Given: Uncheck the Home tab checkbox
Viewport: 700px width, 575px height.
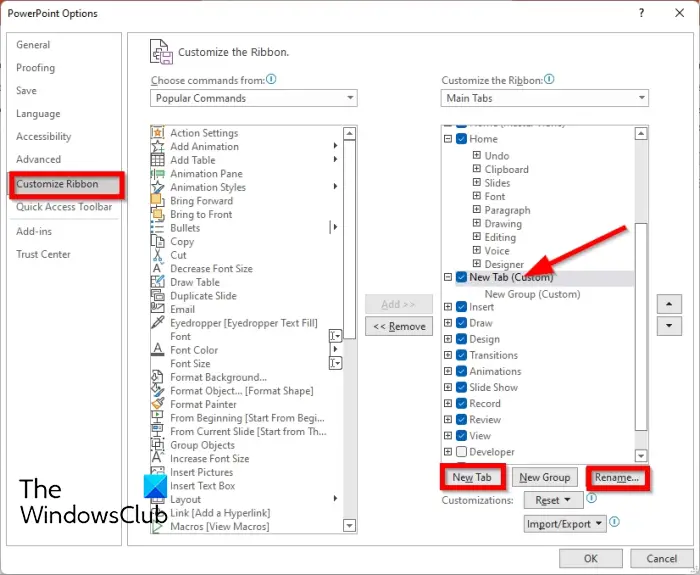Looking at the screenshot, I should coord(462,139).
